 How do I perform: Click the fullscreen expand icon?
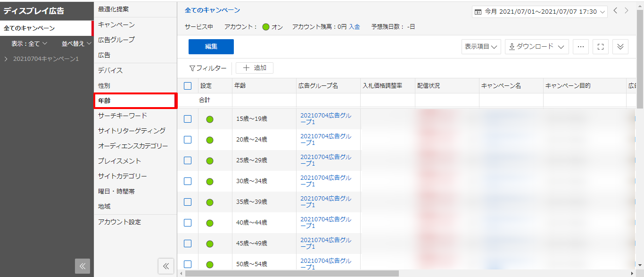[x=600, y=47]
